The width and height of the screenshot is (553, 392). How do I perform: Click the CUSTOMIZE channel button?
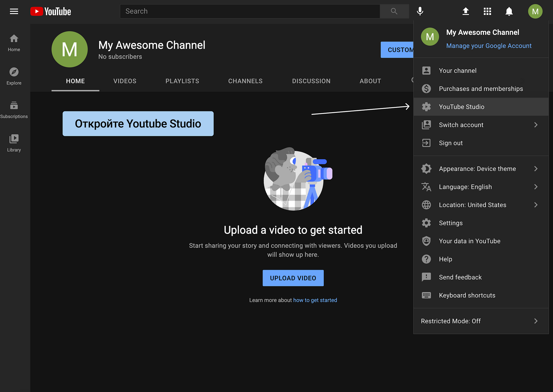[x=397, y=50]
